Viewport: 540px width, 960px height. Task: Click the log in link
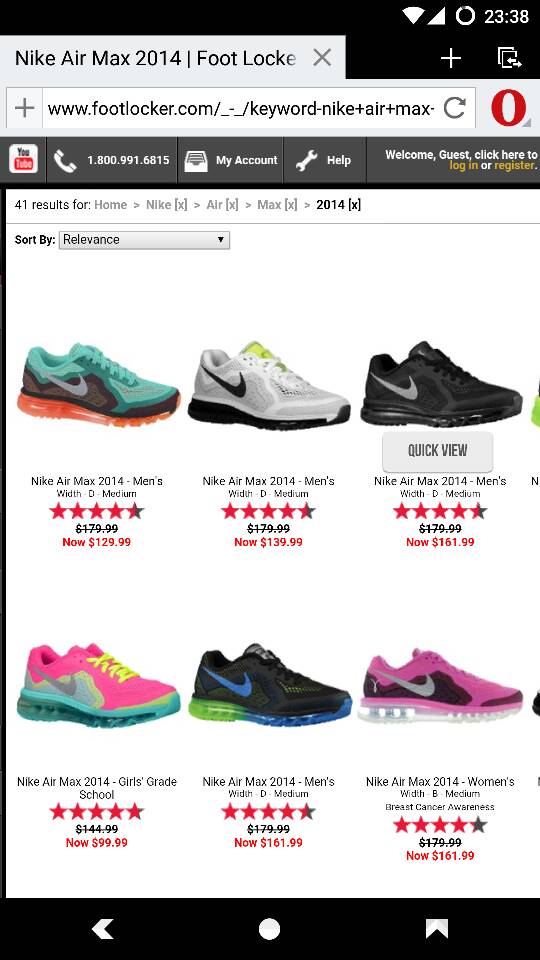(463, 166)
